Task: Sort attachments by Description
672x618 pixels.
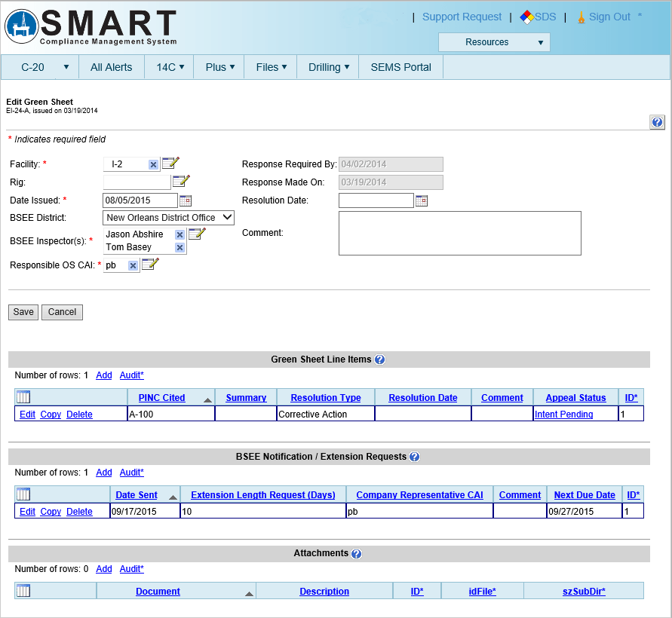Action: 324,592
